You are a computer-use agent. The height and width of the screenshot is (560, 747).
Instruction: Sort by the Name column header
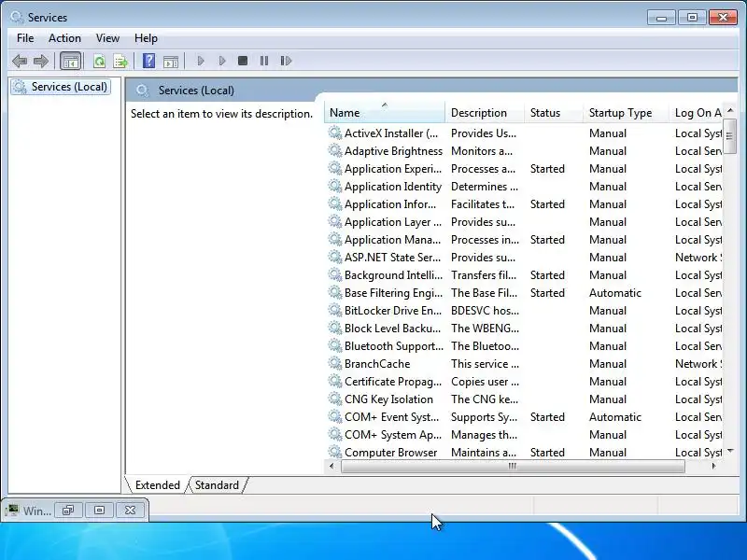tap(385, 112)
